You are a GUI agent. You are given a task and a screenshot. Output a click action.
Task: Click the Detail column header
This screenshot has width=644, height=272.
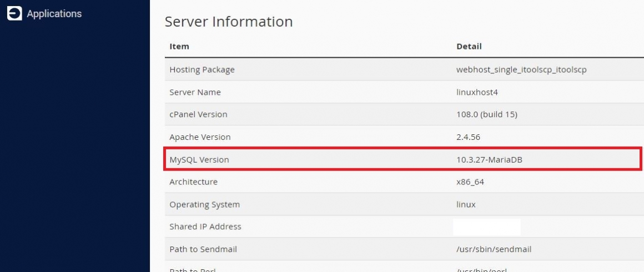(x=469, y=47)
